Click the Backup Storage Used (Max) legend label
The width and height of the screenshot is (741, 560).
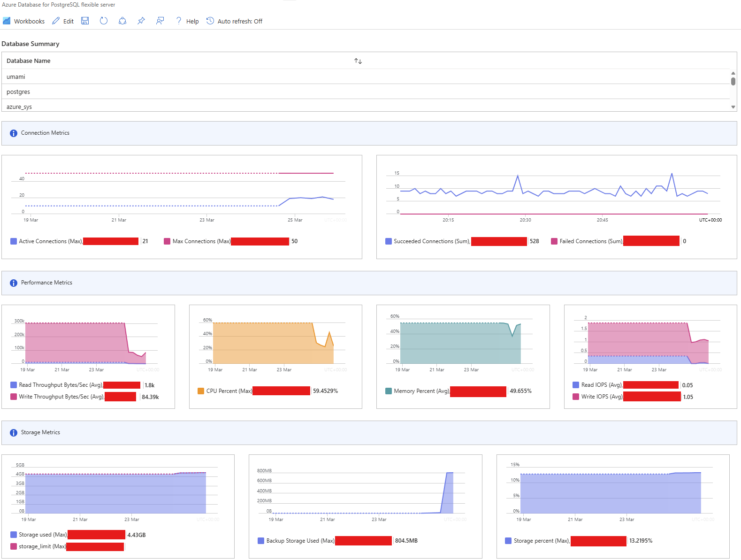click(300, 541)
